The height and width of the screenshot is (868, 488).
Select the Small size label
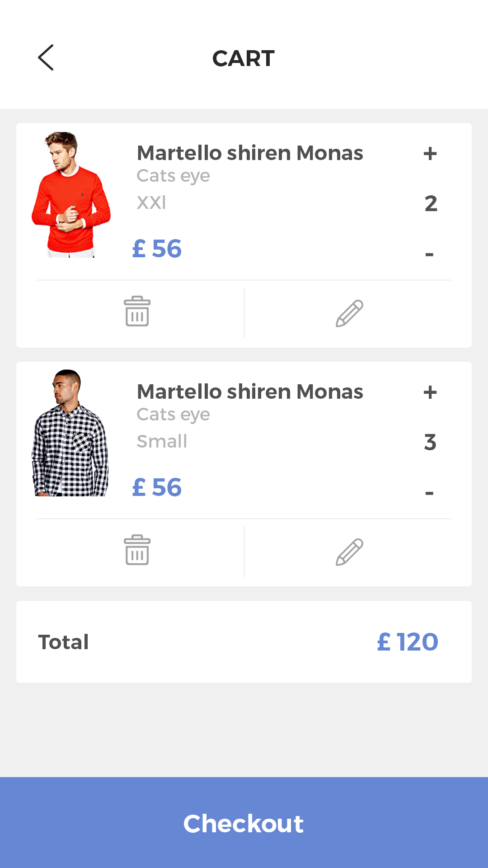(162, 441)
